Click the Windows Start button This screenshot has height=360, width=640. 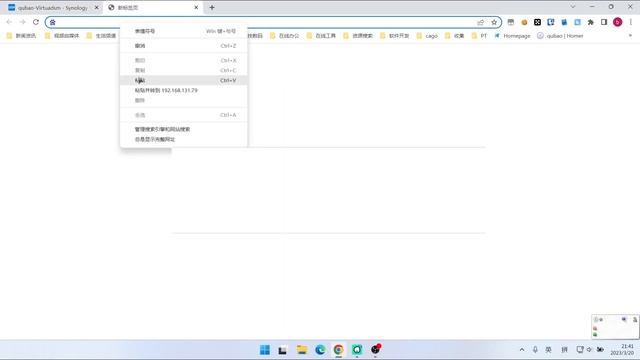click(x=265, y=350)
